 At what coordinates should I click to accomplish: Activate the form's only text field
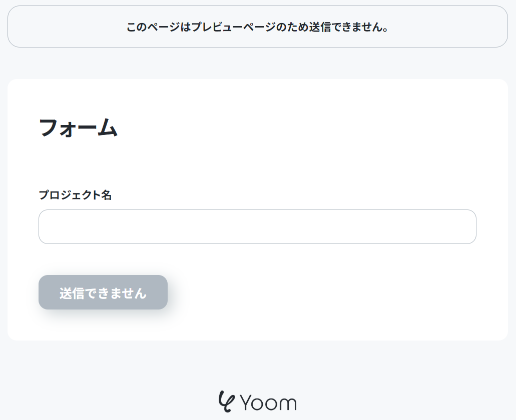point(257,227)
